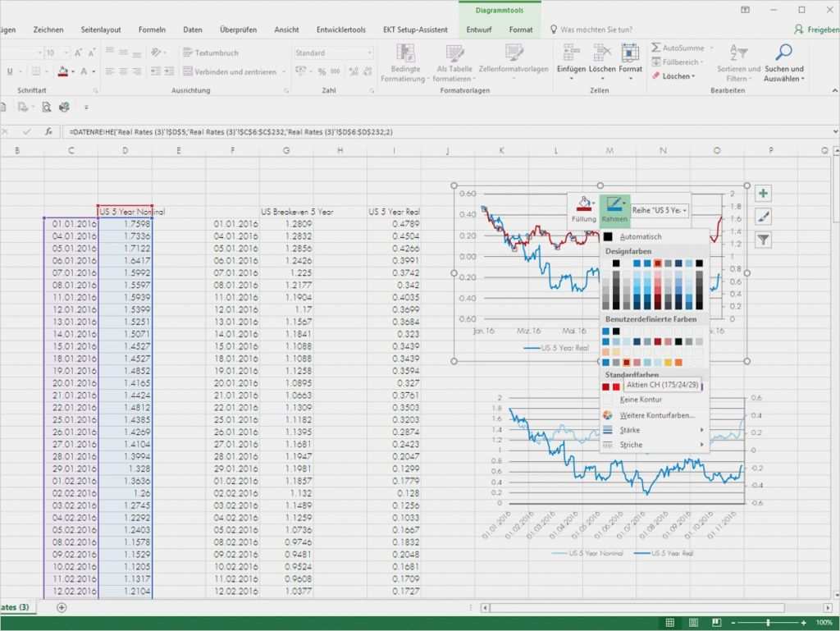840x631 pixels.
Task: Click Suchen und Auswählen magnifier icon
Action: point(783,53)
